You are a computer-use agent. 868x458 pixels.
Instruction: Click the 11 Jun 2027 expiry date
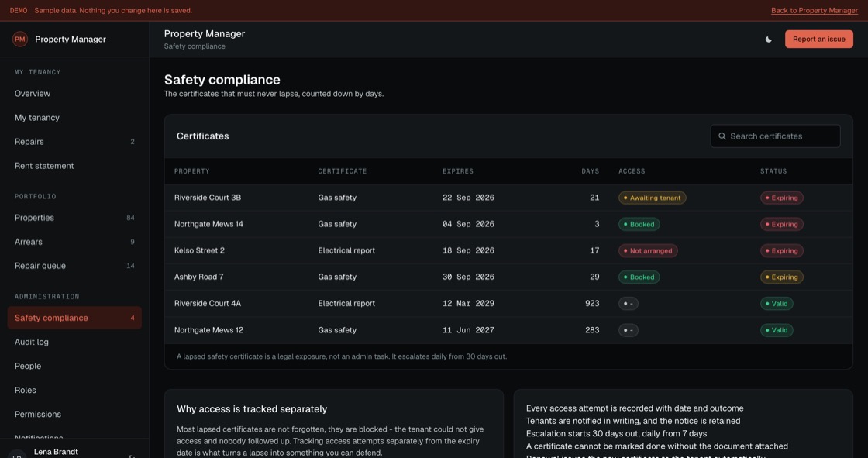(468, 330)
